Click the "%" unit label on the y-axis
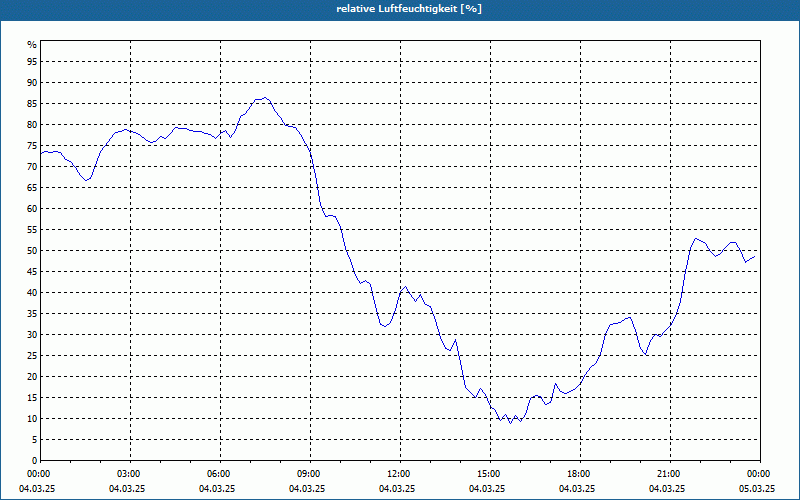The height and width of the screenshot is (500, 800). (x=32, y=45)
